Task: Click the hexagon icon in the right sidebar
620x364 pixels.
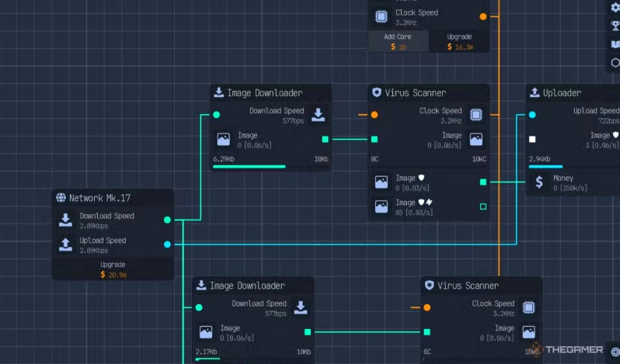Action: 615,63
